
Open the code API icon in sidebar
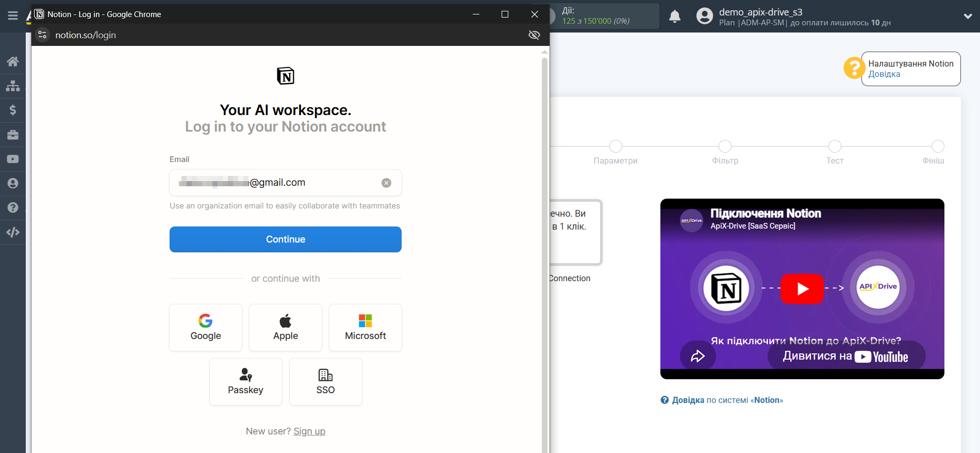[x=13, y=232]
